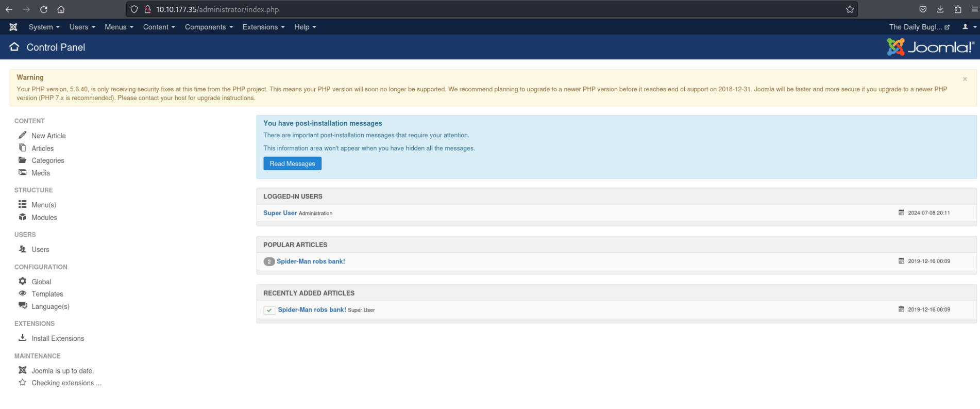Click the hit count badge 2 in Popular Articles
The height and width of the screenshot is (409, 980).
click(269, 261)
